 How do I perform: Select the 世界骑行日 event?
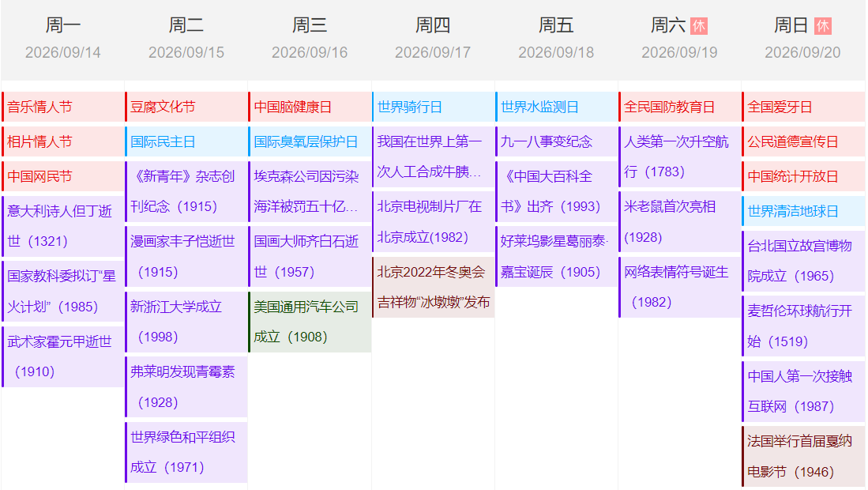click(433, 107)
